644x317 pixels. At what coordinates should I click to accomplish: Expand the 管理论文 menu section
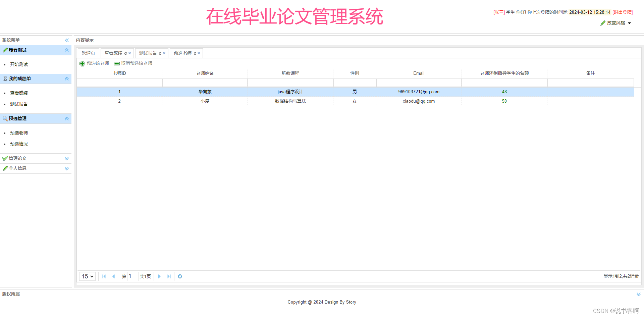67,159
